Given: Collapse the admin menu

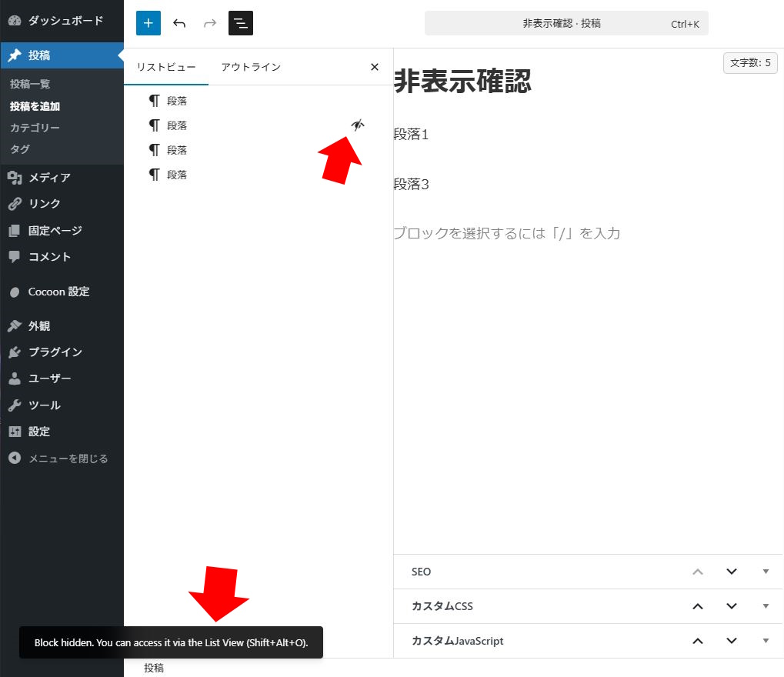Looking at the screenshot, I should (x=68, y=459).
